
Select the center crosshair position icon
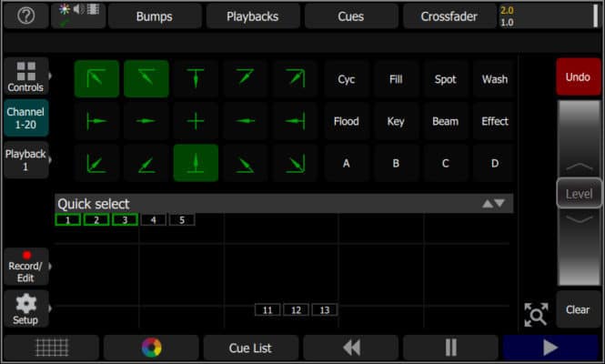pos(196,121)
